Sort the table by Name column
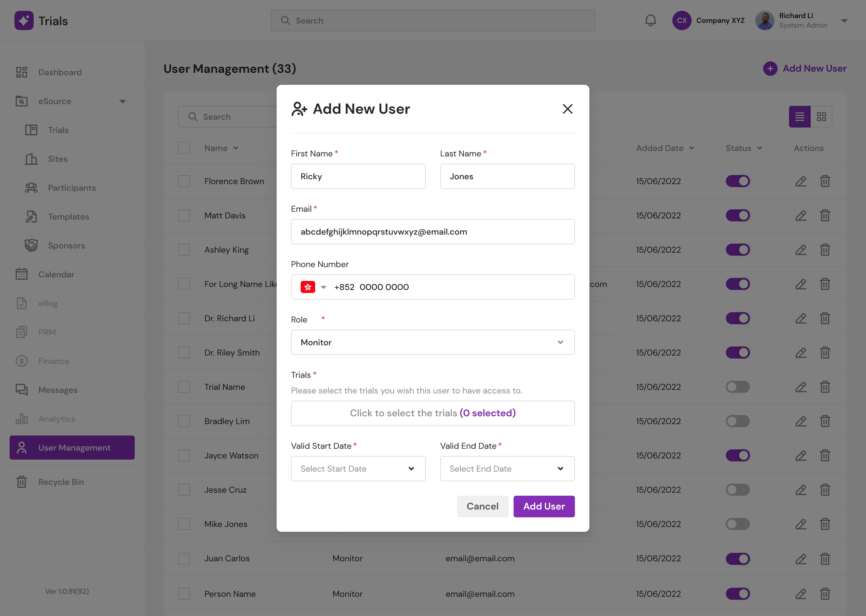 221,148
